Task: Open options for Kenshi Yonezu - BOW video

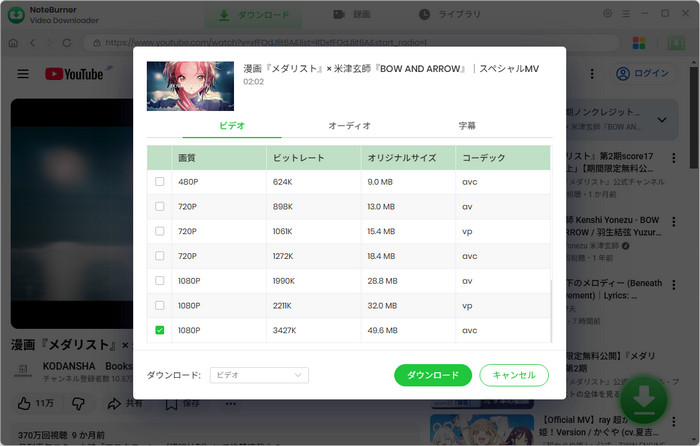Action: pyautogui.click(x=674, y=222)
